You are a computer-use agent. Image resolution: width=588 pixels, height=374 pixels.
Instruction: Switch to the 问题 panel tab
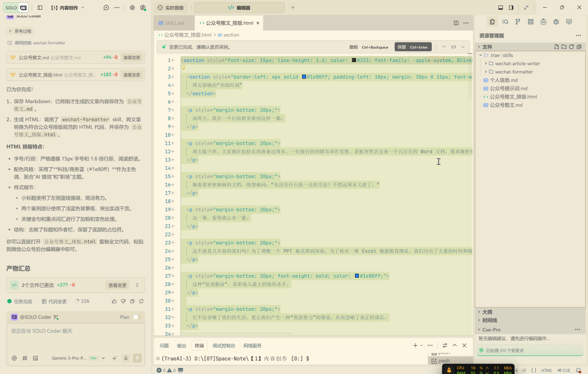(x=164, y=346)
